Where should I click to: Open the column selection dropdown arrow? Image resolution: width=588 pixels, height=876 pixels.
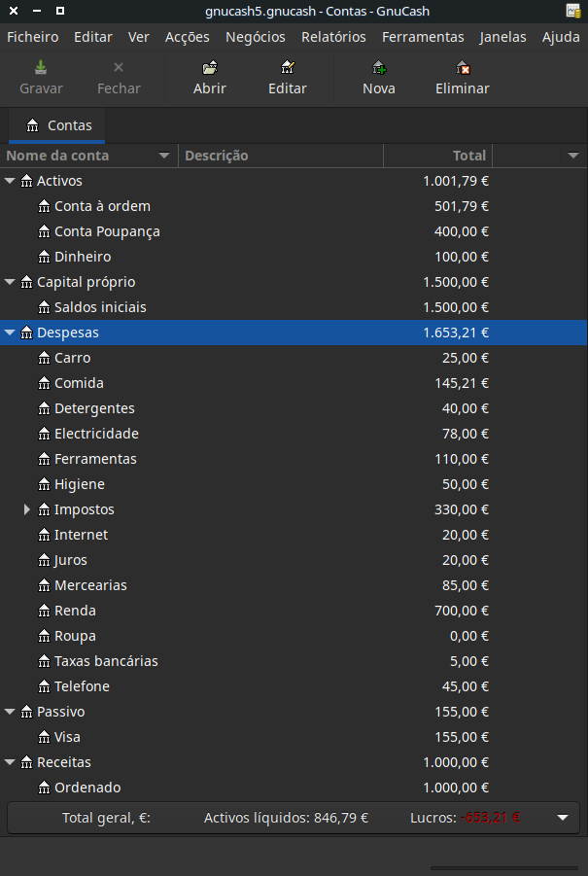pyautogui.click(x=572, y=156)
